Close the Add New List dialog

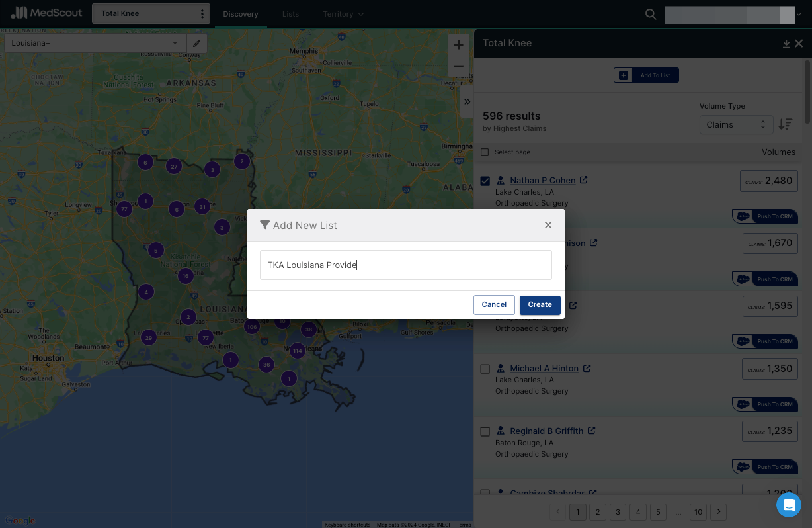pos(548,225)
